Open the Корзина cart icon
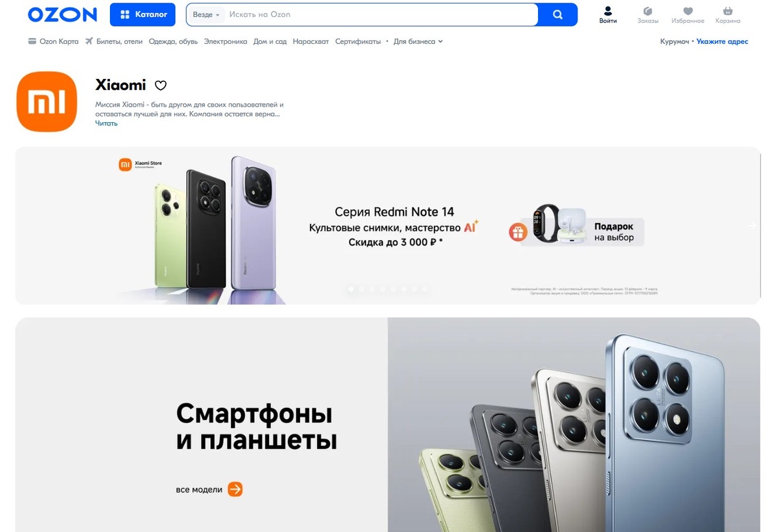This screenshot has width=776, height=532. pyautogui.click(x=728, y=15)
